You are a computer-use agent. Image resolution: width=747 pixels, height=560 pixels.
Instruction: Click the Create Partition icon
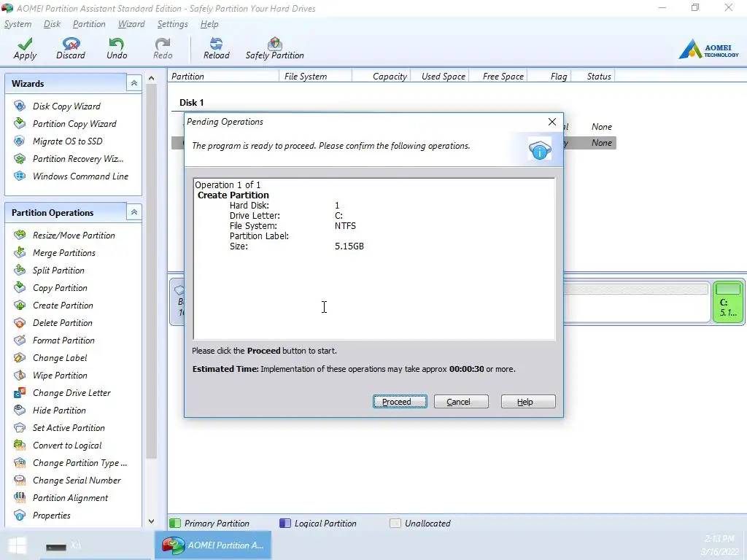click(20, 306)
